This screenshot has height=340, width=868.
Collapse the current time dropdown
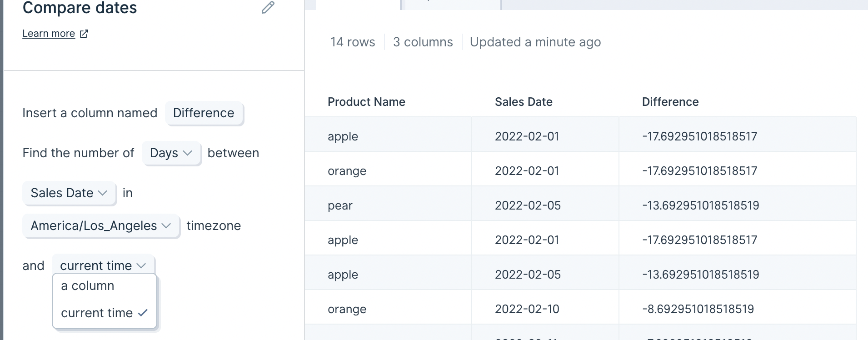click(x=103, y=265)
